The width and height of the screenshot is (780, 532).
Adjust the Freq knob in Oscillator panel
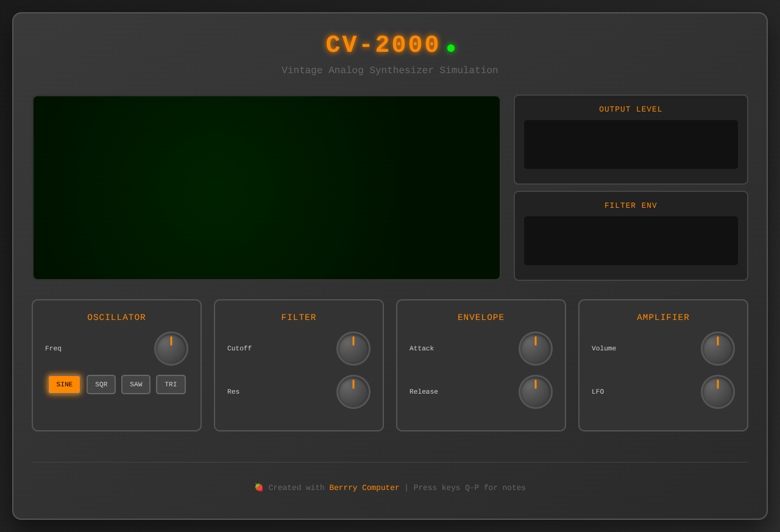(171, 348)
